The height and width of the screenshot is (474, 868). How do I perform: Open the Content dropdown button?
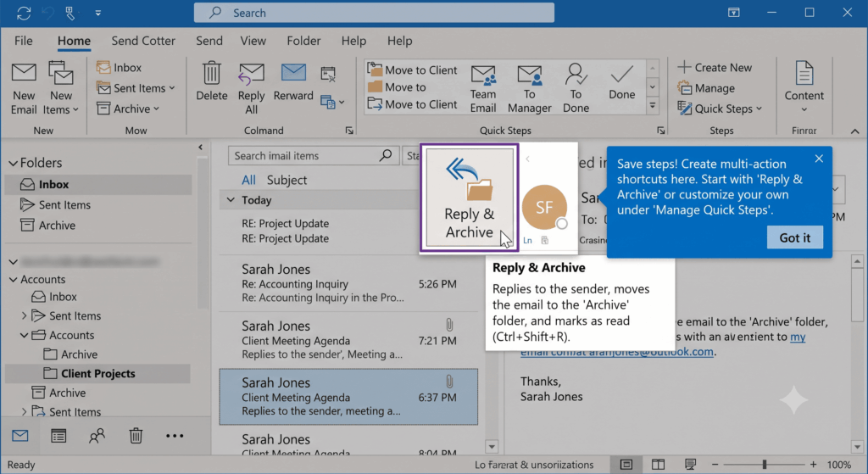804,87
